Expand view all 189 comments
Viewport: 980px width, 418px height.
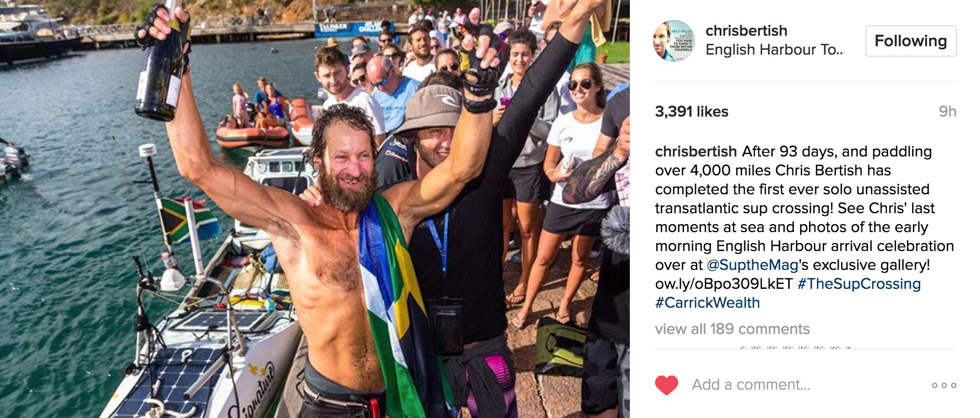click(732, 329)
